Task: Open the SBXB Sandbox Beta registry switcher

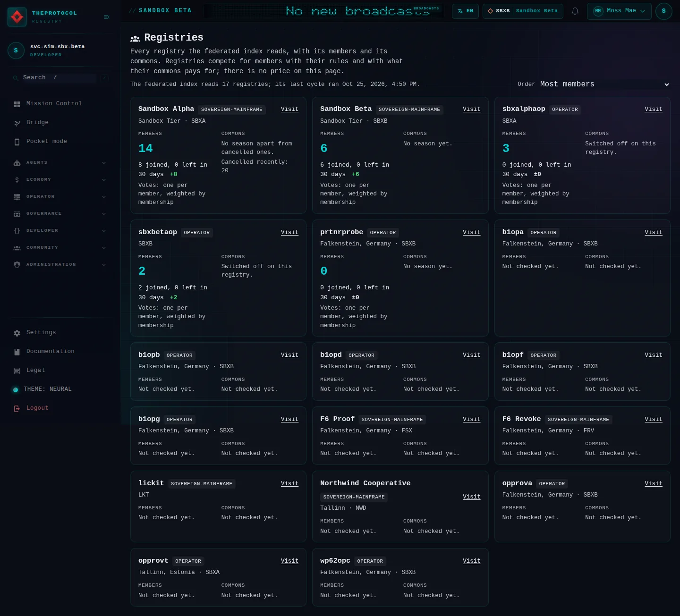Action: click(x=523, y=11)
